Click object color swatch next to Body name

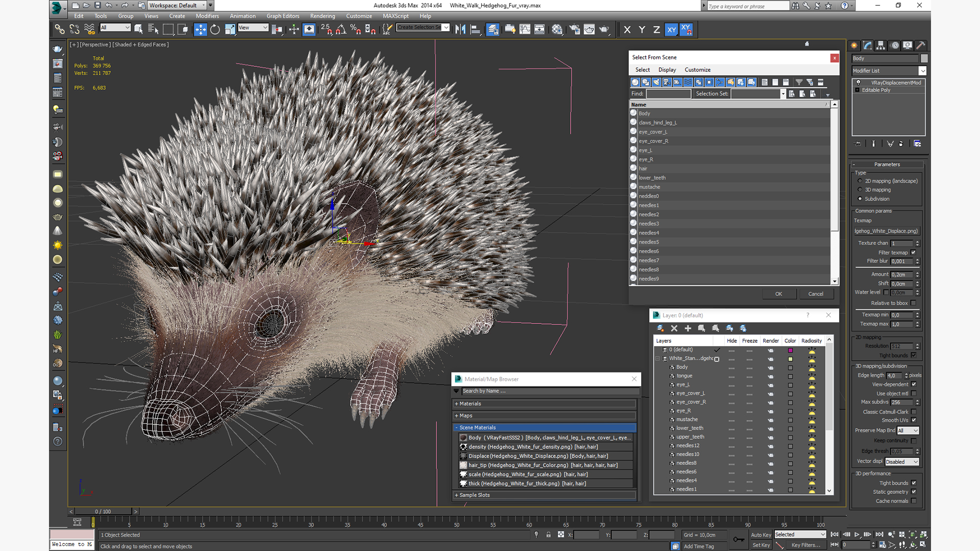coord(924,59)
